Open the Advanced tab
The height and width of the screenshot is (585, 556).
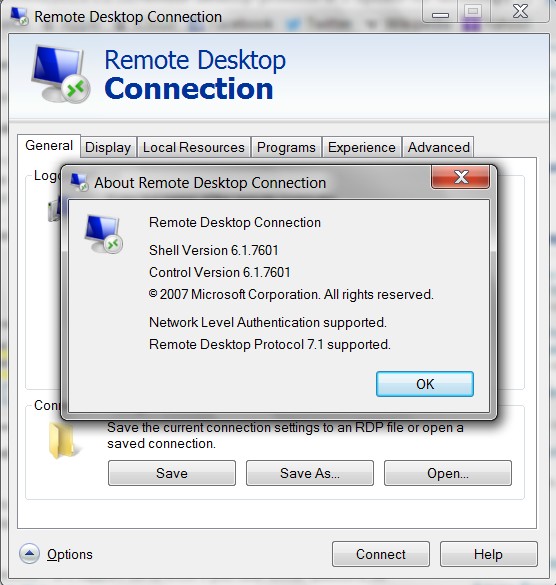tap(438, 147)
